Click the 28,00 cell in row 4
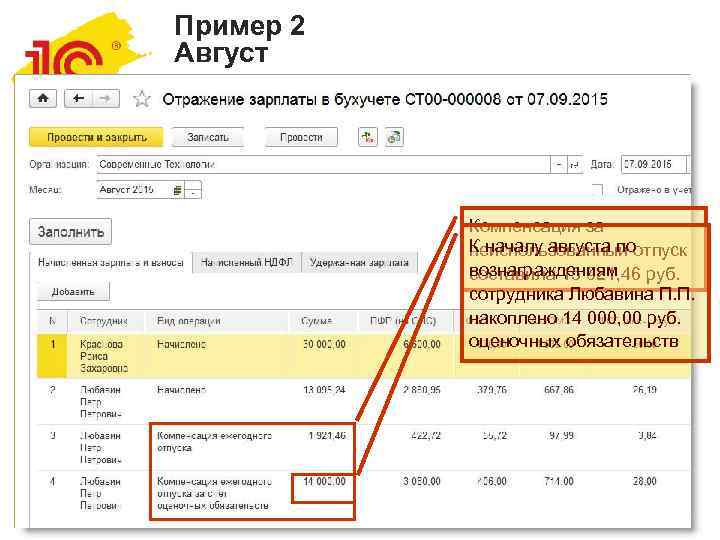This screenshot has width=720, height=540. click(644, 481)
